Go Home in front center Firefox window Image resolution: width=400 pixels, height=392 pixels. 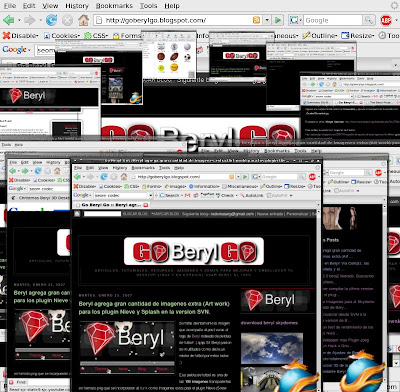124,176
